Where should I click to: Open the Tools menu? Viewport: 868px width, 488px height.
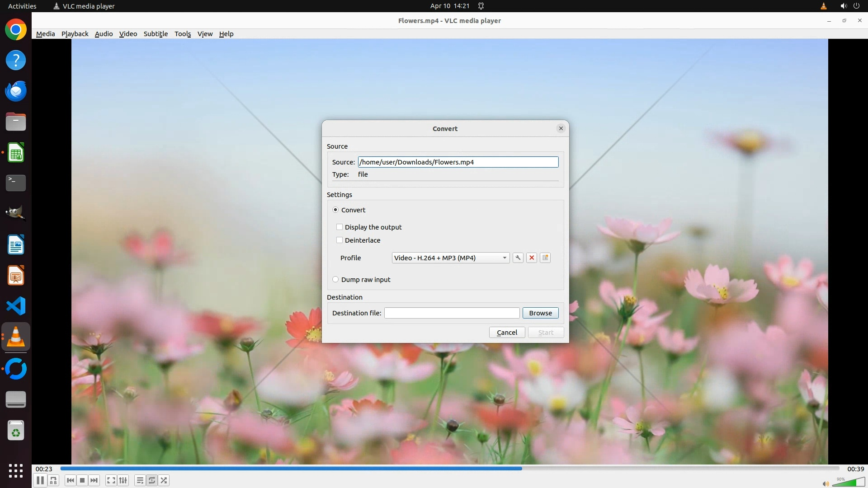tap(183, 34)
